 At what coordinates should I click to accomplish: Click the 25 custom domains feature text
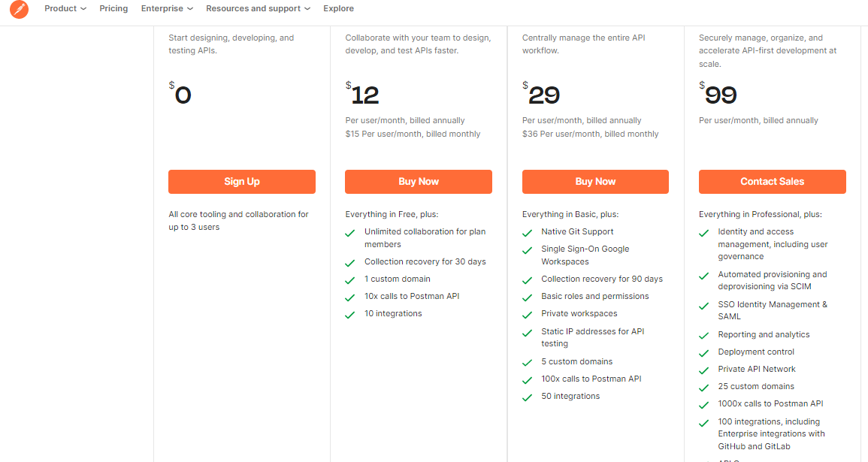[755, 386]
